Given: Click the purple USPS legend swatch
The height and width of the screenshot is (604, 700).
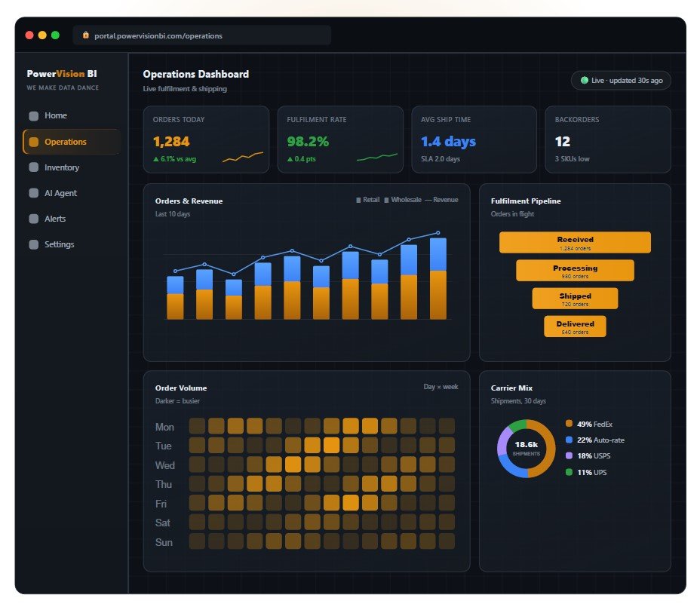Looking at the screenshot, I should (569, 455).
